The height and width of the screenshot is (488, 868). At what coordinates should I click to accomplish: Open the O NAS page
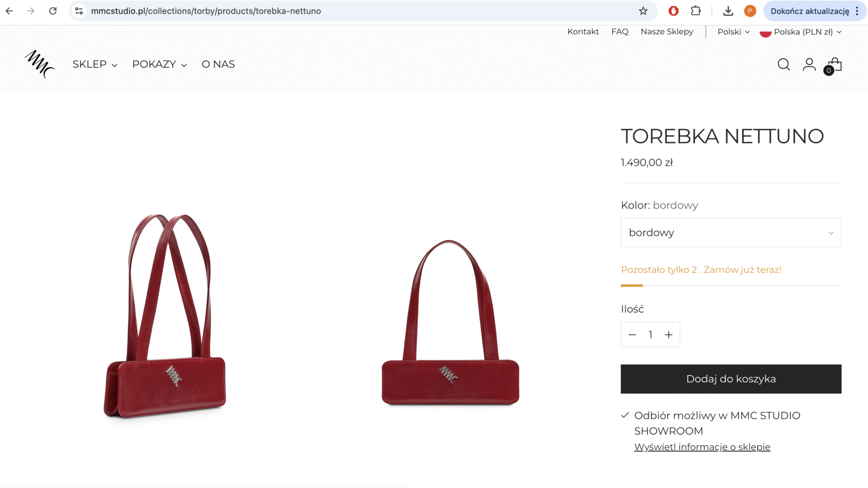[x=218, y=64]
